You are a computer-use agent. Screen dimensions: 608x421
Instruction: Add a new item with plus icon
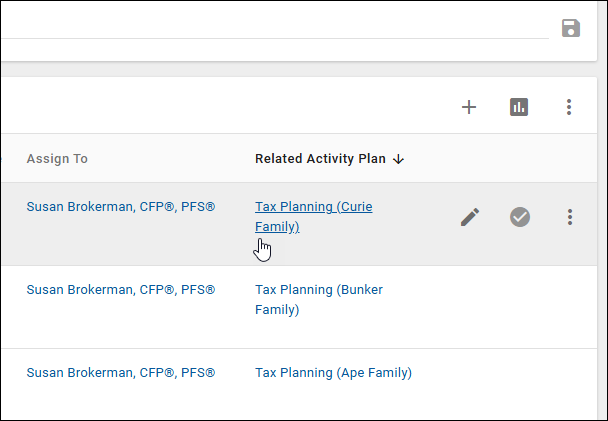tap(469, 107)
